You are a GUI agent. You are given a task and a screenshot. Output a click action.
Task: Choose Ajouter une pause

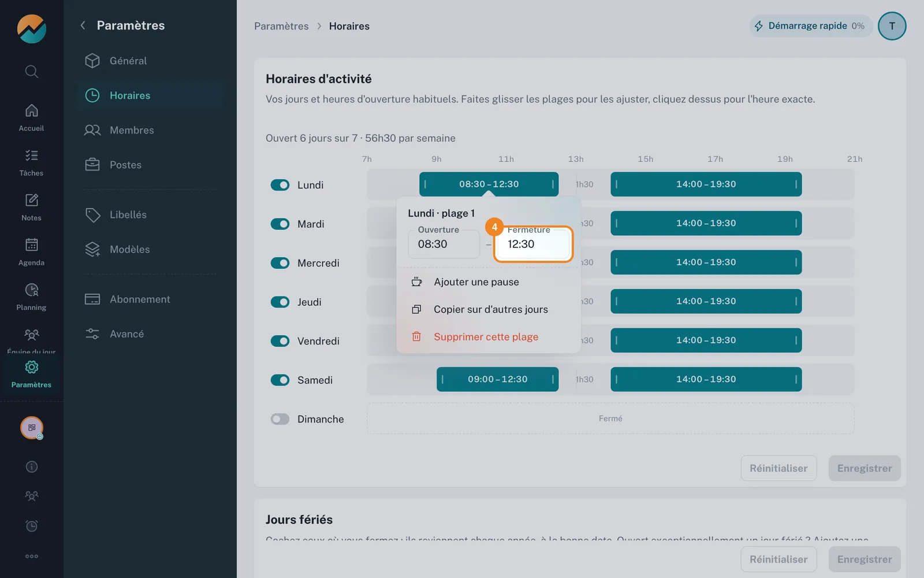point(489,282)
